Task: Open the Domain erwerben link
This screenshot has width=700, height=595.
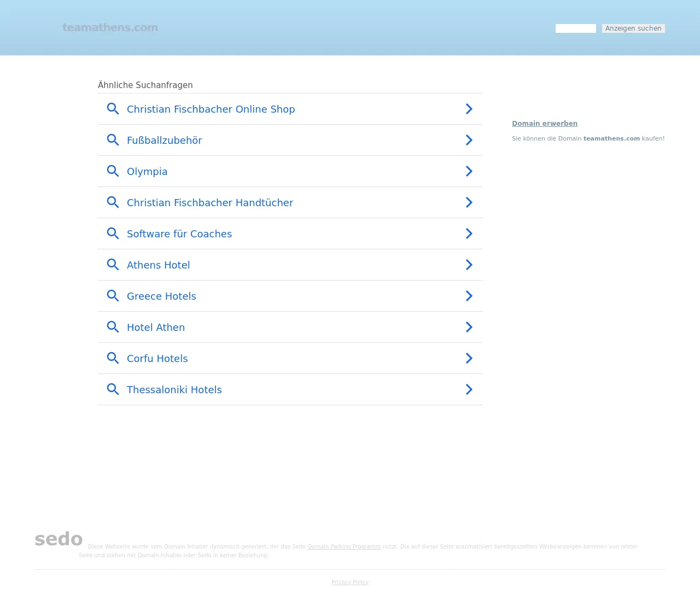Action: [545, 124]
